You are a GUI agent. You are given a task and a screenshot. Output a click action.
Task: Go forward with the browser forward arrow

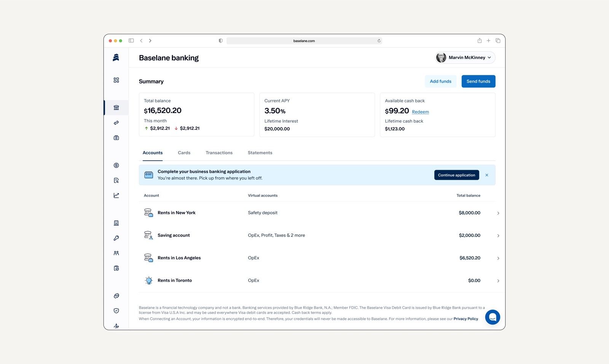point(150,41)
